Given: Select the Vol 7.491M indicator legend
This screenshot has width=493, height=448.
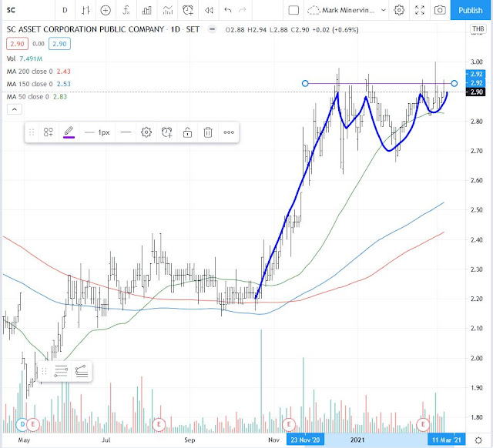Looking at the screenshot, I should (x=25, y=59).
